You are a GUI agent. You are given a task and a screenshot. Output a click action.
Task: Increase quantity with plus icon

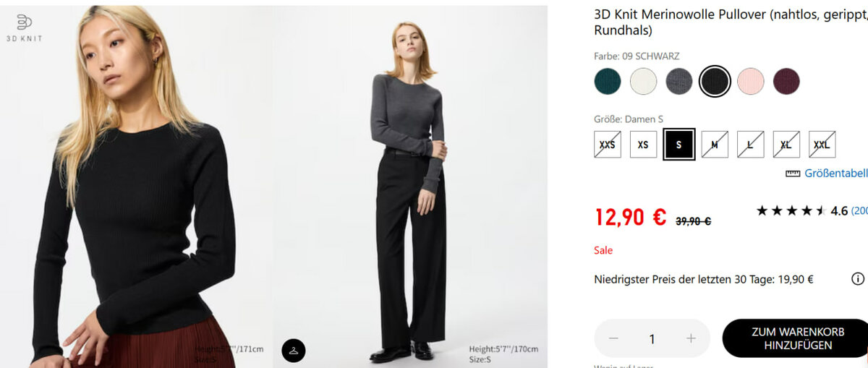[x=691, y=338]
